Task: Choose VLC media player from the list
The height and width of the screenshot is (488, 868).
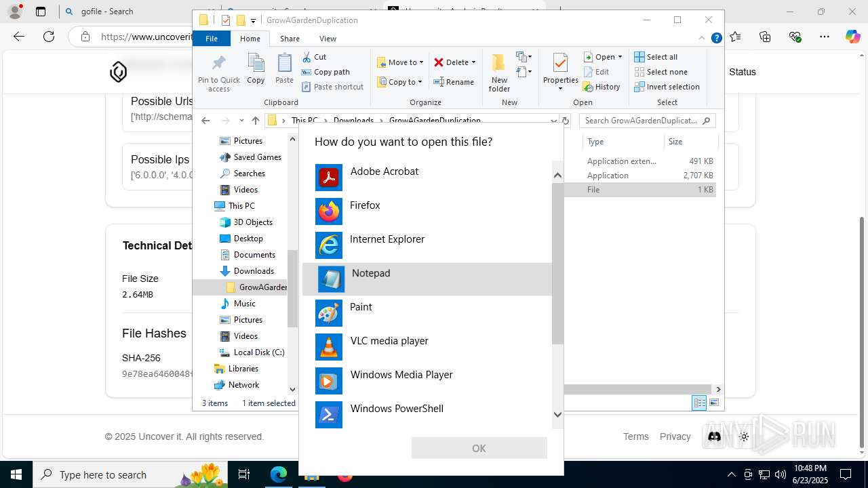Action: click(427, 347)
